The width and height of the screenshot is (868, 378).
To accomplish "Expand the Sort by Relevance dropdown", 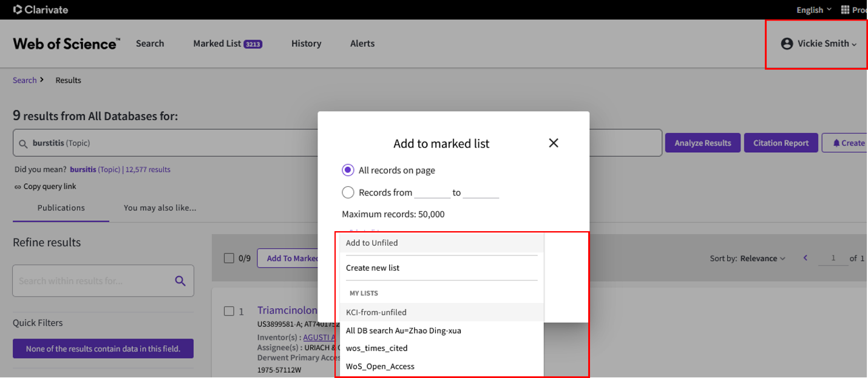I will (x=762, y=258).
